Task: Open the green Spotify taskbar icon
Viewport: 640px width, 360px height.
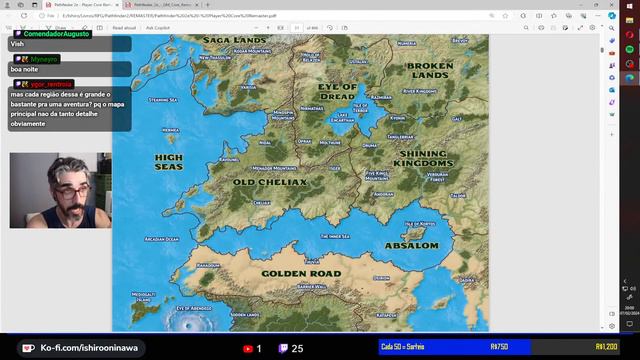Action: (x=629, y=49)
